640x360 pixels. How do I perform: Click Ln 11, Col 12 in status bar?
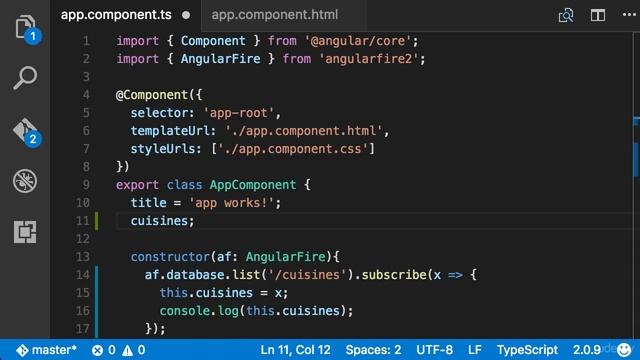click(x=296, y=350)
